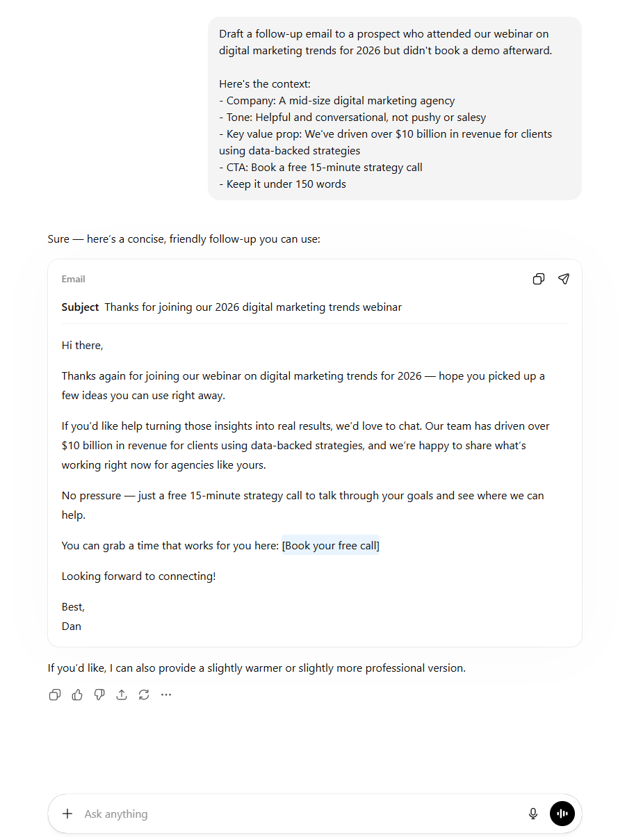
Task: Copy the assistant's entire response
Action: (54, 694)
